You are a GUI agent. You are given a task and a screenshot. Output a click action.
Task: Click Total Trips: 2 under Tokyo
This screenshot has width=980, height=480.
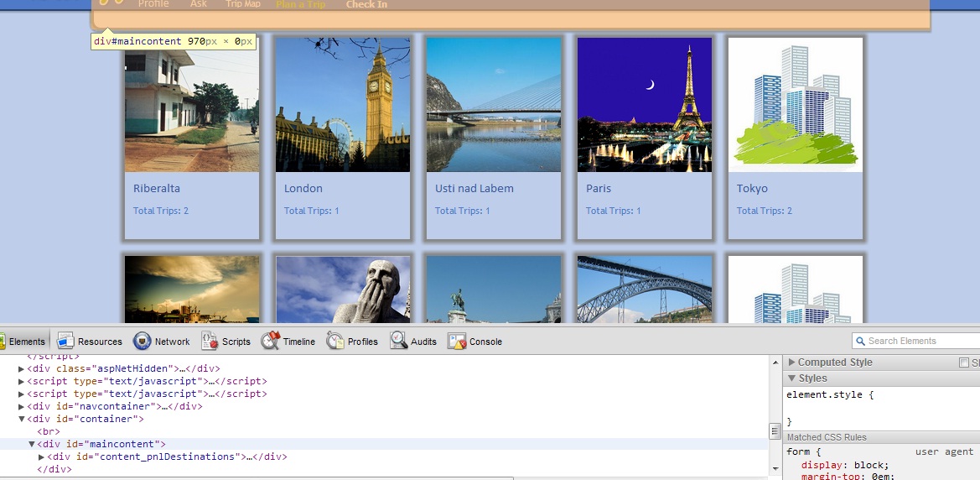pos(765,211)
